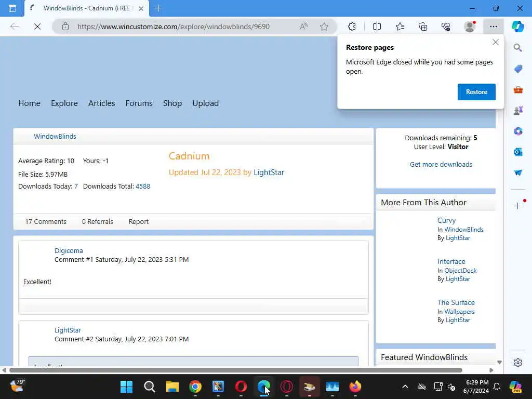
Task: Add a sidebar app with plus
Action: (x=517, y=206)
